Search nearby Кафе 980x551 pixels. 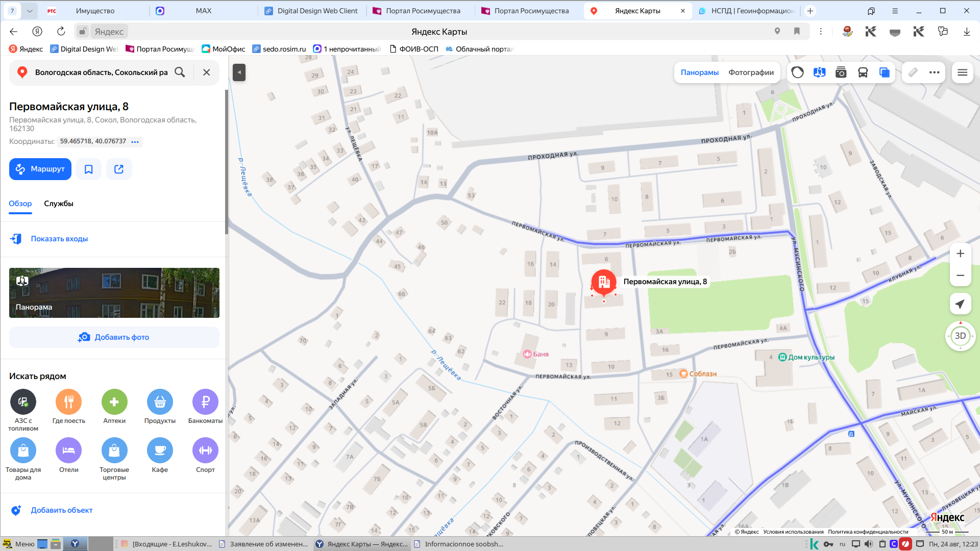coord(160,456)
